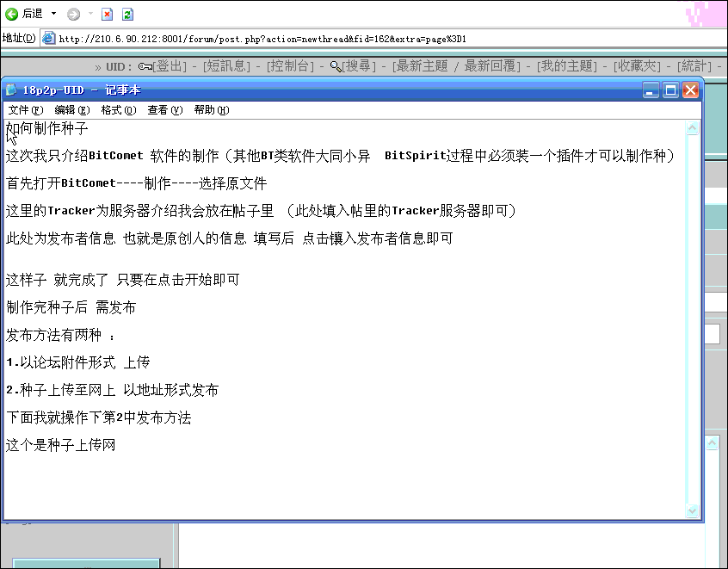Click the line '这样子 就完成了 只要在点击开始即可'

coord(122,280)
